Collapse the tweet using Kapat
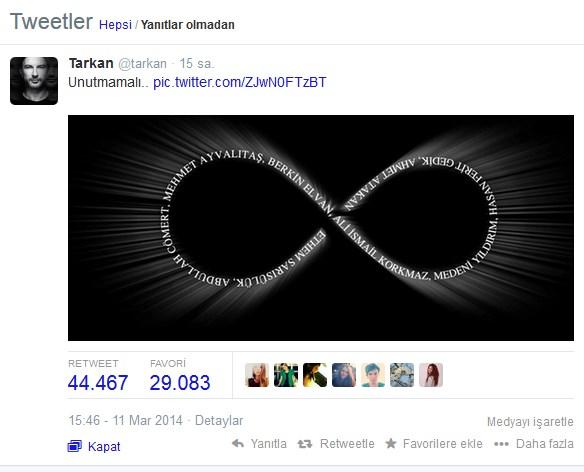The image size is (584, 472). pyautogui.click(x=104, y=446)
